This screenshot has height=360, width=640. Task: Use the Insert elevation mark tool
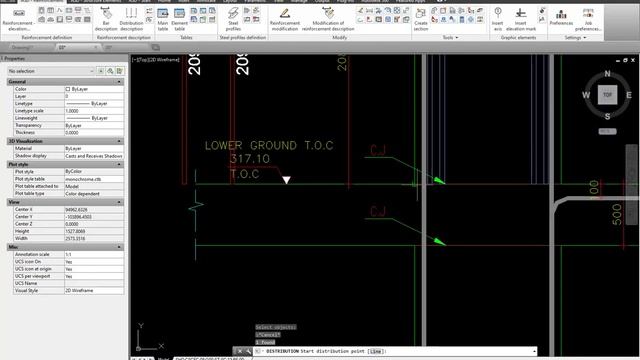coord(521,19)
